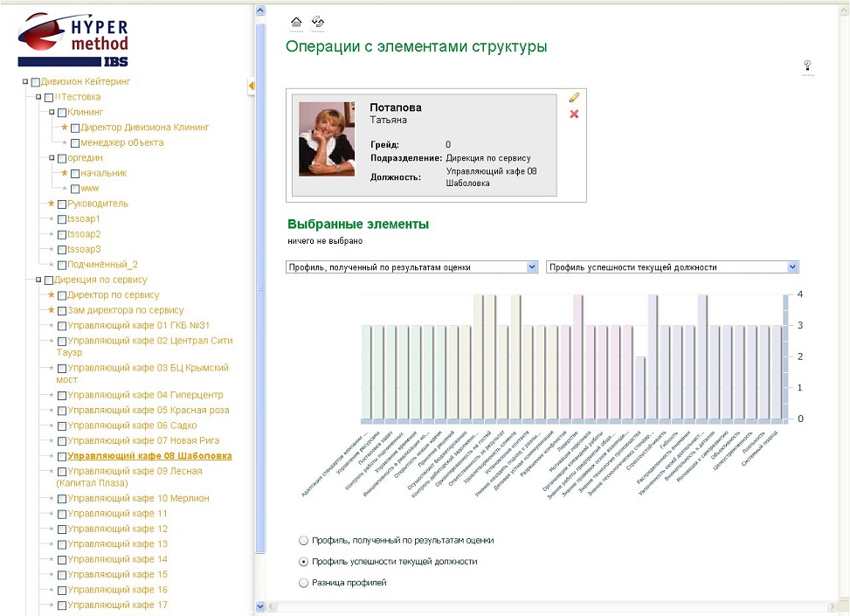Tick checkbox for tssoap1

(62, 219)
